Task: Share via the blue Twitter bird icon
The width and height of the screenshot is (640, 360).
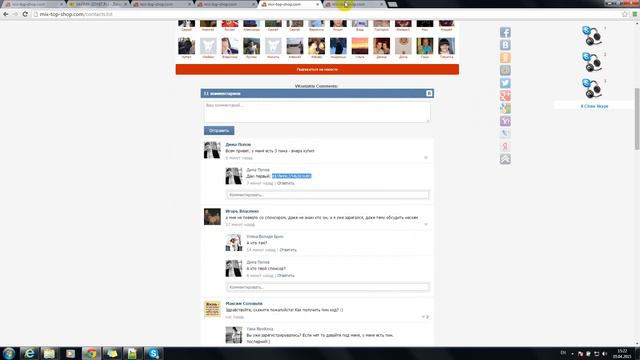Action: [505, 83]
